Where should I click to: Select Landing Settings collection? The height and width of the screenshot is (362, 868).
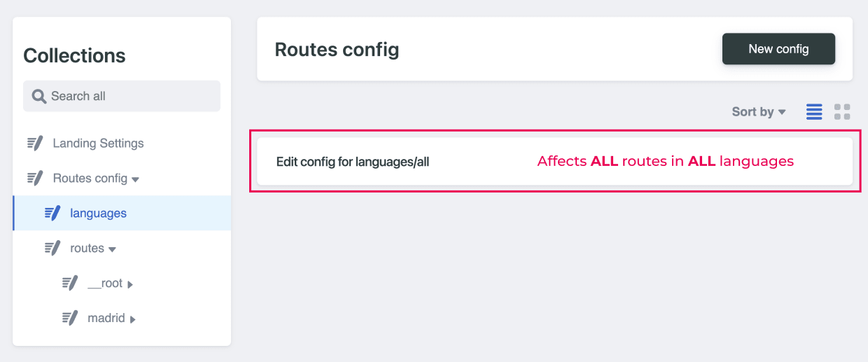tap(122, 144)
